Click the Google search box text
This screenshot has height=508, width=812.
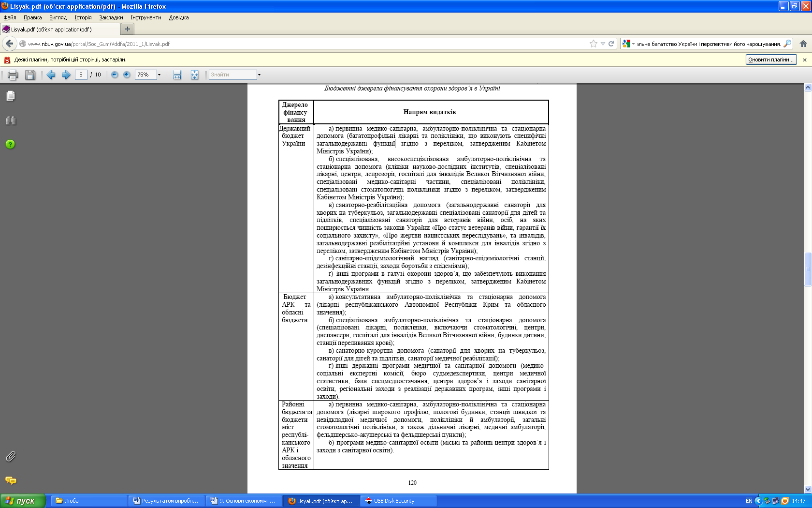click(x=709, y=44)
